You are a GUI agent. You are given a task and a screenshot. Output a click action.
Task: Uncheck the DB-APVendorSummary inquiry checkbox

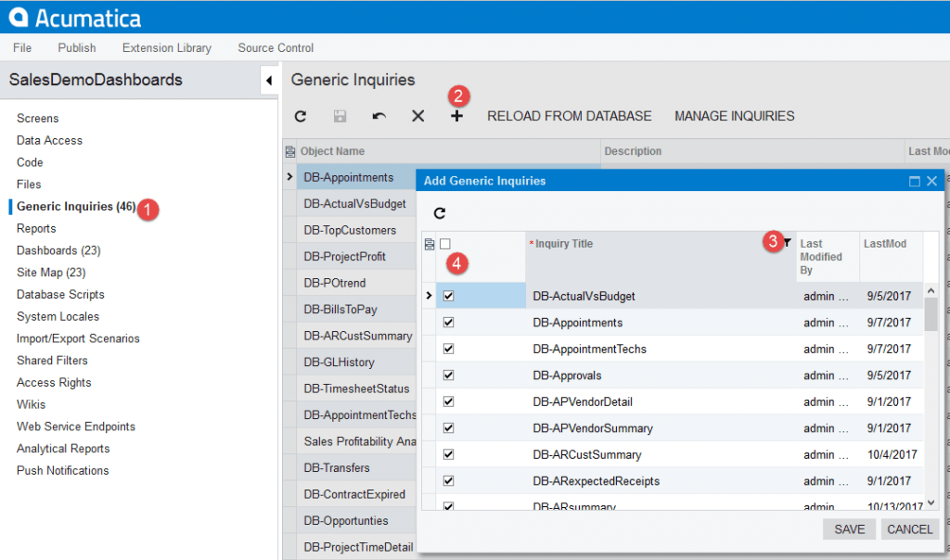[448, 428]
